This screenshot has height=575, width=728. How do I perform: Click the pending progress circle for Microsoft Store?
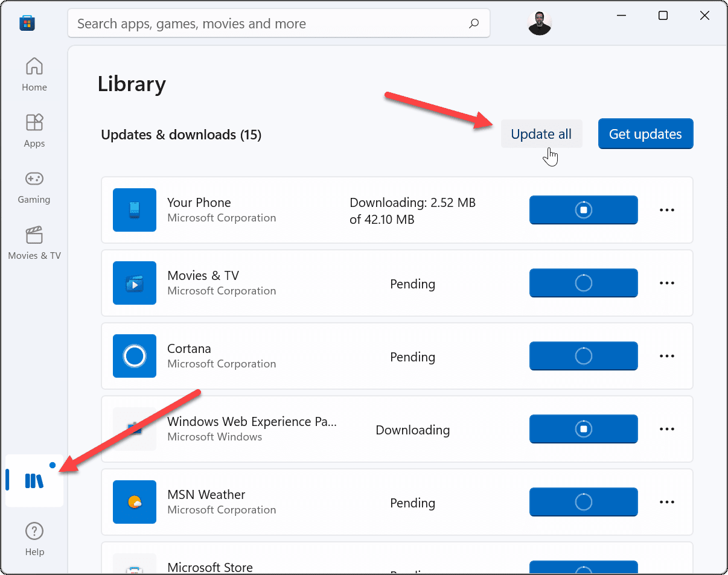pos(583,567)
